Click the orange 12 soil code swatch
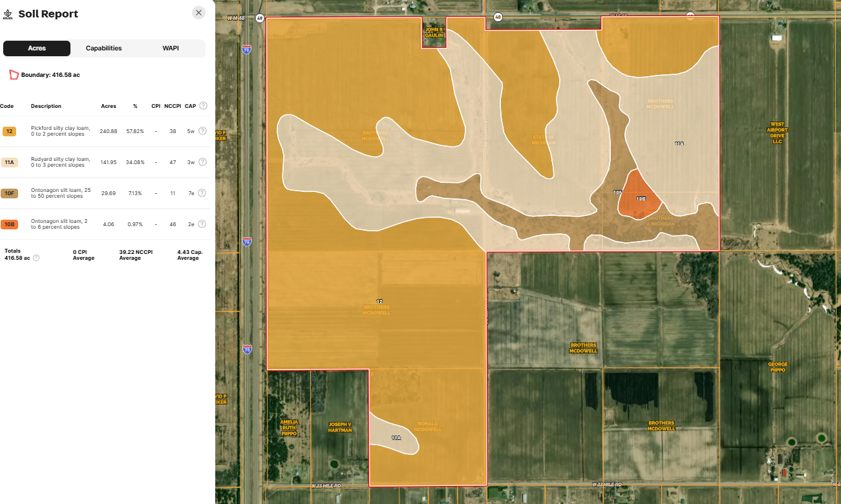The width and height of the screenshot is (841, 504). click(9, 131)
